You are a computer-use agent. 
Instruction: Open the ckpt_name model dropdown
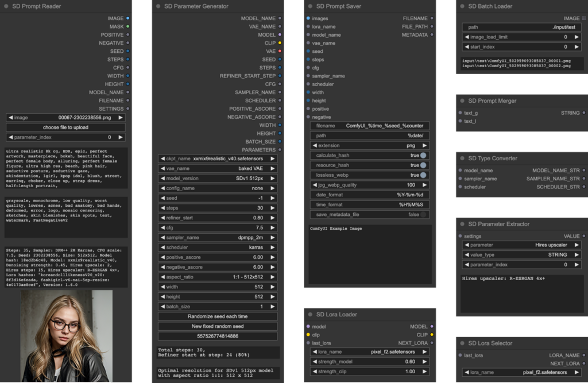click(x=218, y=158)
